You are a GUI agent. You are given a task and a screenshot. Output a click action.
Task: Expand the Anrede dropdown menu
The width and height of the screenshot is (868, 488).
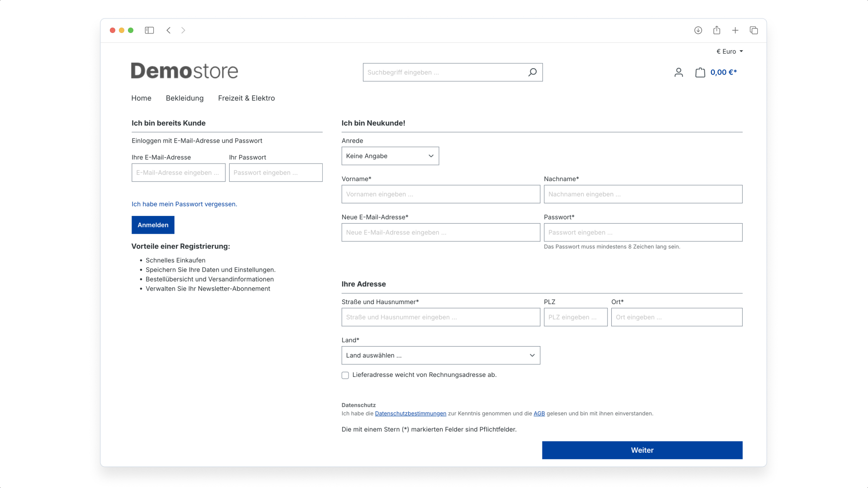[390, 155]
